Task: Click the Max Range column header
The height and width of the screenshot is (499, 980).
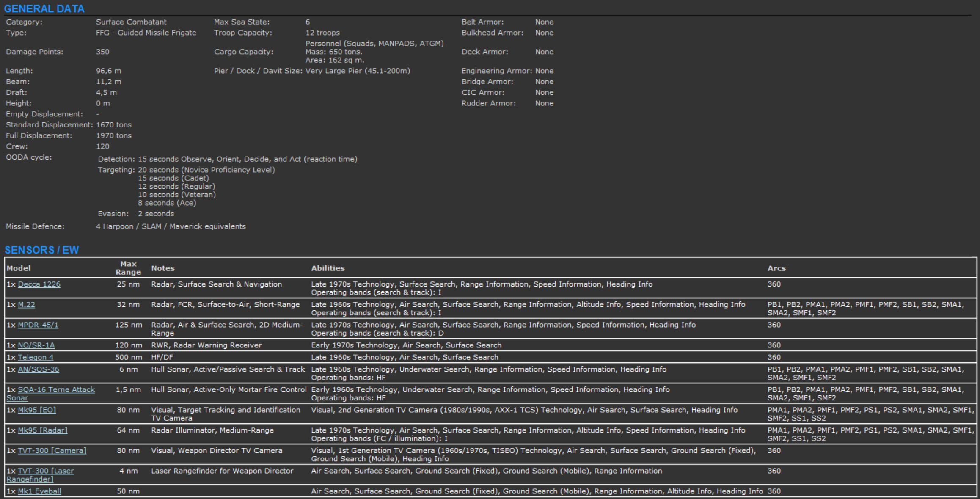Action: 128,268
